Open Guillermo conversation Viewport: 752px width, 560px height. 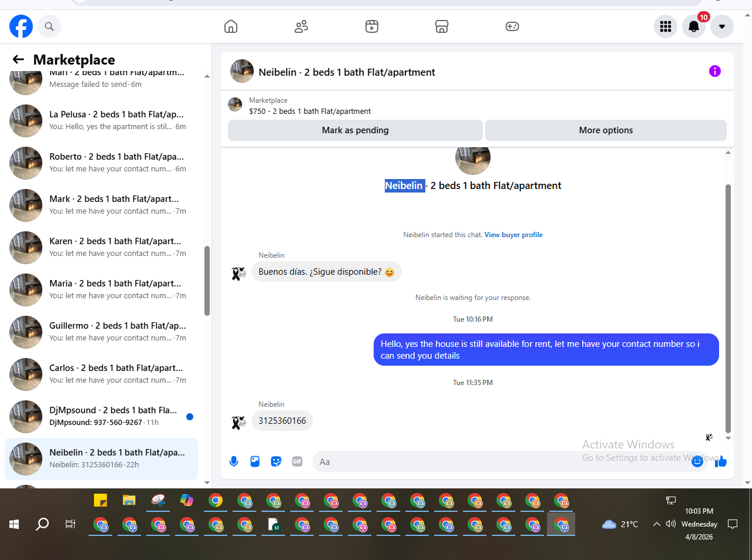[x=101, y=332]
